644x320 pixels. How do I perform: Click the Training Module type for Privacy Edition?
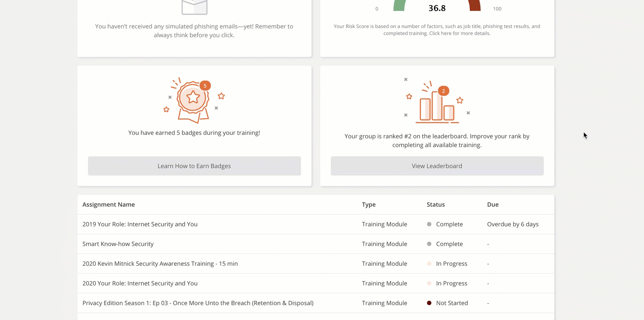[x=385, y=303]
